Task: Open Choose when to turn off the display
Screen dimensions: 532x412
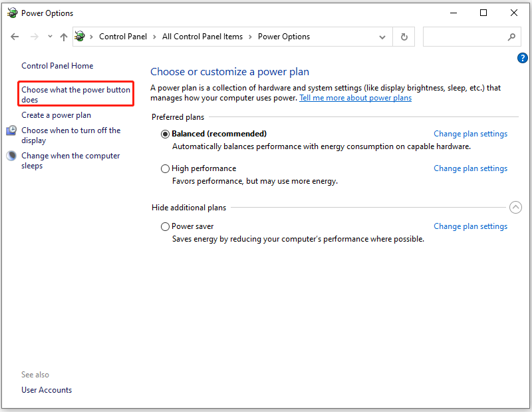Action: [71, 135]
